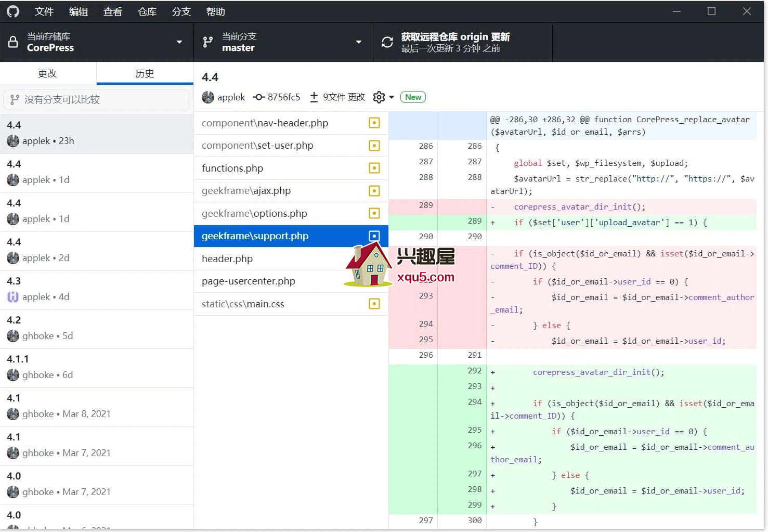Screen dimensions: 768x532
Task: Click avatar of commit 4.2 ghboke 5d
Action: click(13, 336)
